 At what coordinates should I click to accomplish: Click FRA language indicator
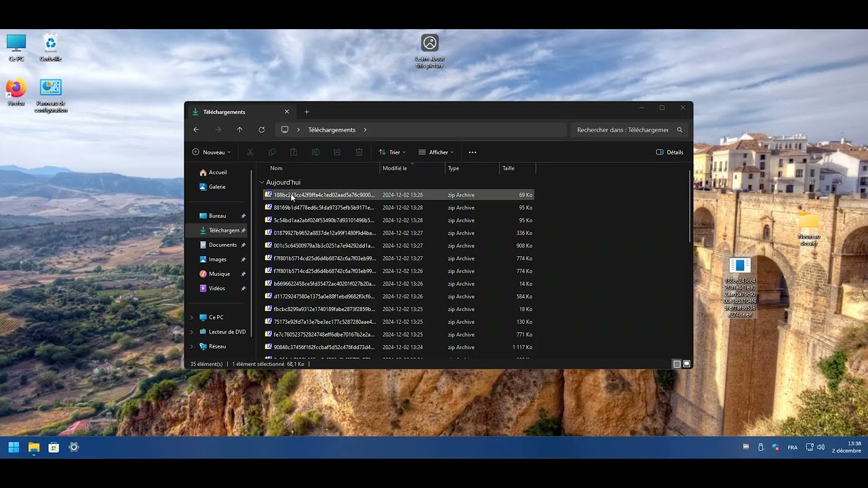(793, 447)
